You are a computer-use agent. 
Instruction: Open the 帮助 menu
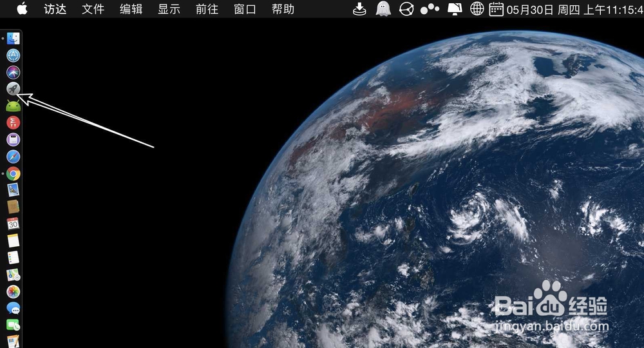coord(283,9)
